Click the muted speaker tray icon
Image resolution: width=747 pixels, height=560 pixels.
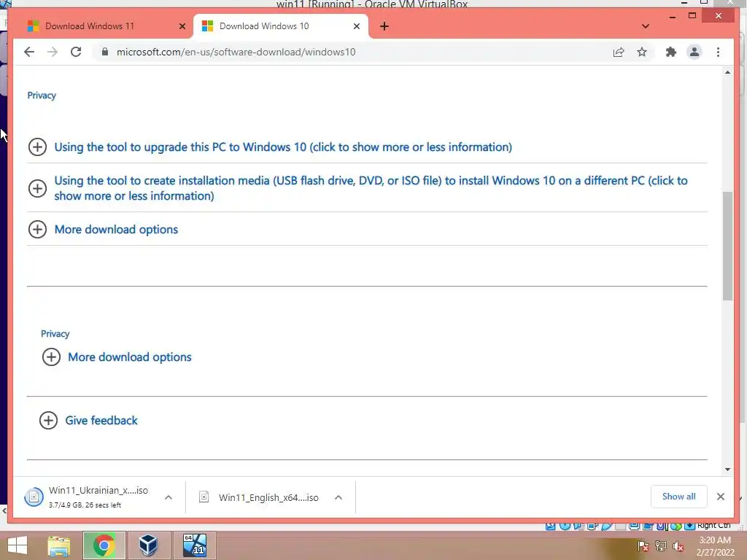[678, 545]
